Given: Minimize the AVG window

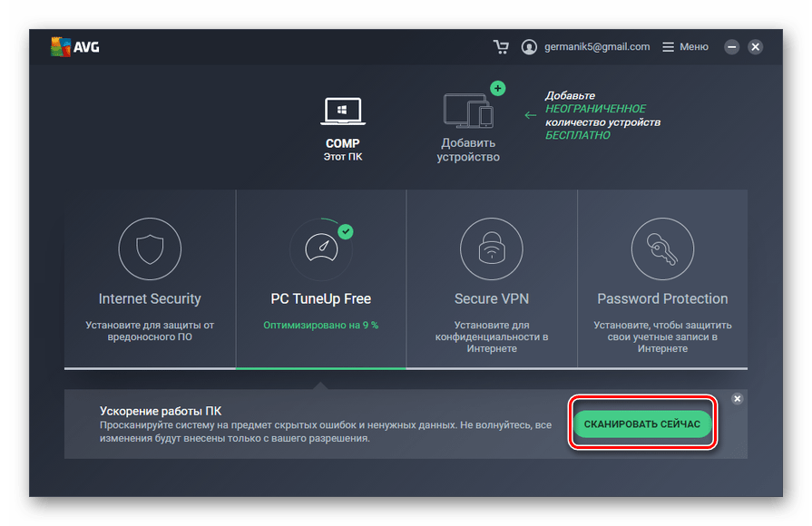Looking at the screenshot, I should coord(732,47).
